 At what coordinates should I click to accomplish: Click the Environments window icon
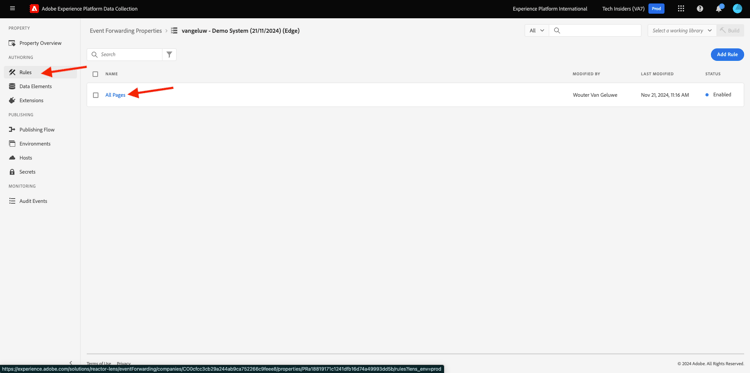pyautogui.click(x=12, y=143)
